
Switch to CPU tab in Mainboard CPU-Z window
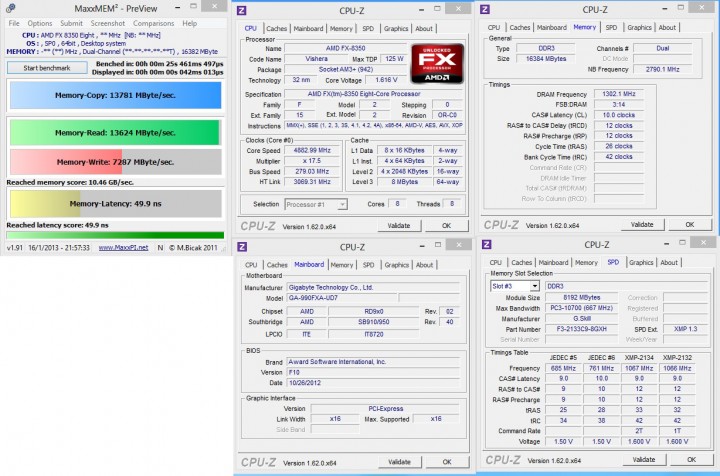coord(251,265)
